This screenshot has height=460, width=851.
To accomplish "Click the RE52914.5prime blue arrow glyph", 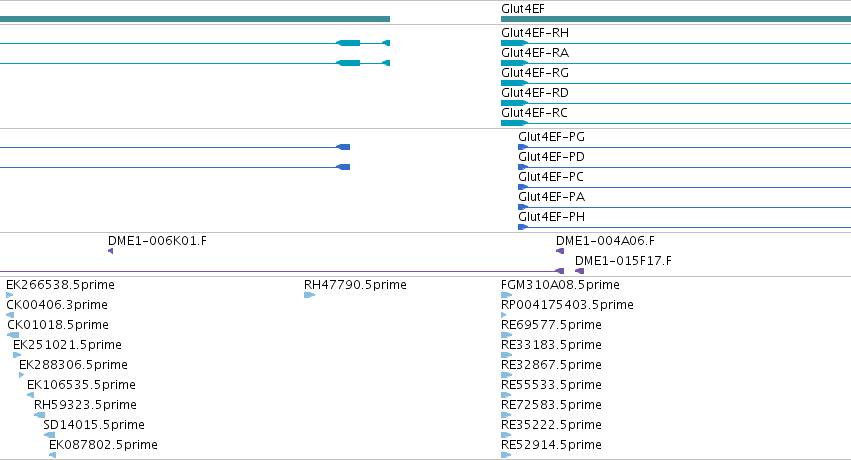I will point(506,456).
